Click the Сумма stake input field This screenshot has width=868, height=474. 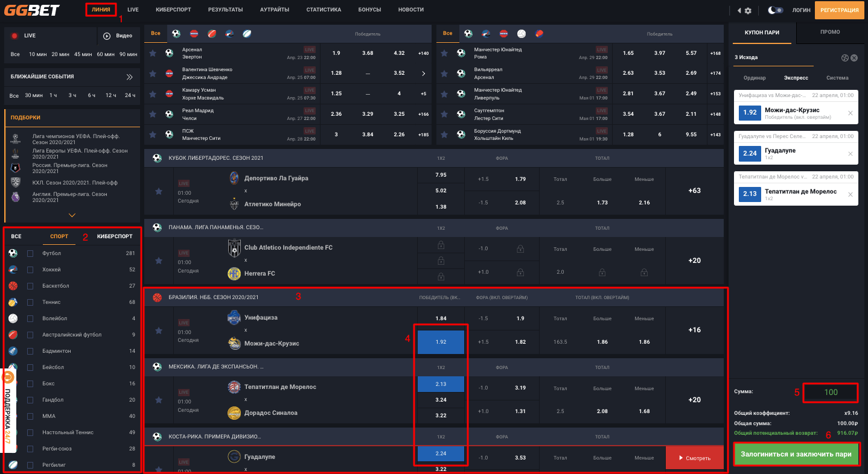click(831, 393)
